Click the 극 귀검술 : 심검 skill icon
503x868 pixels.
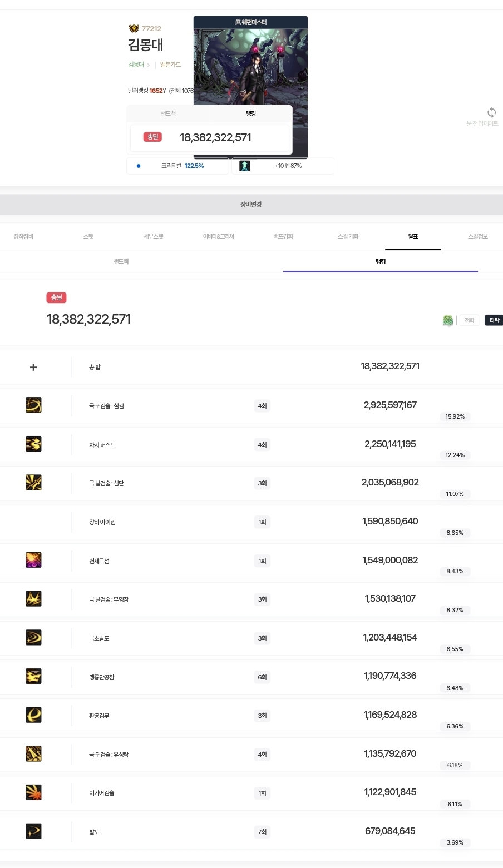[33, 405]
